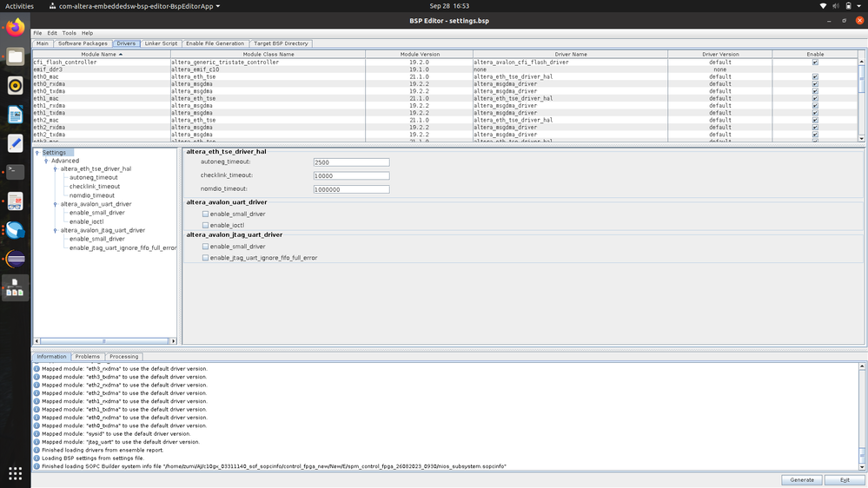
Task: Open the text editor pencil icon
Action: (15, 142)
